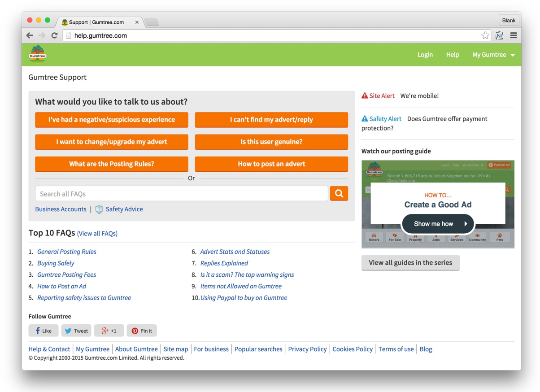Screen dimensions: 540x392
Task: Click the Show me how button
Action: click(x=437, y=224)
